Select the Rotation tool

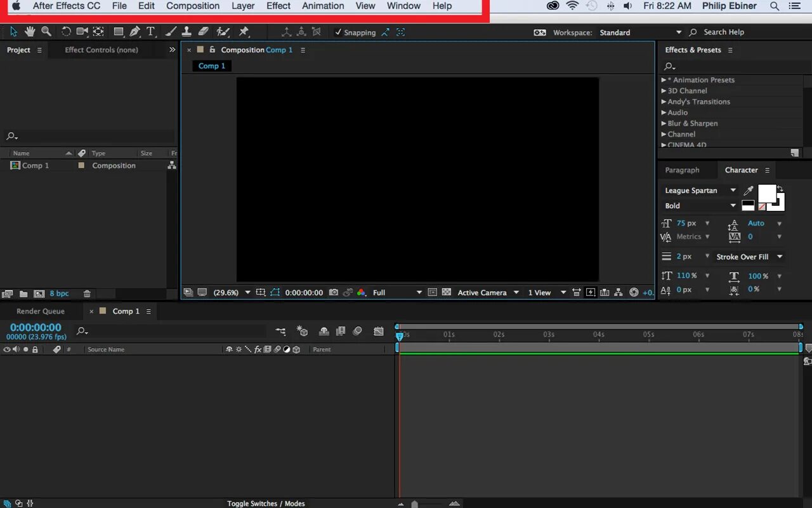(66, 32)
